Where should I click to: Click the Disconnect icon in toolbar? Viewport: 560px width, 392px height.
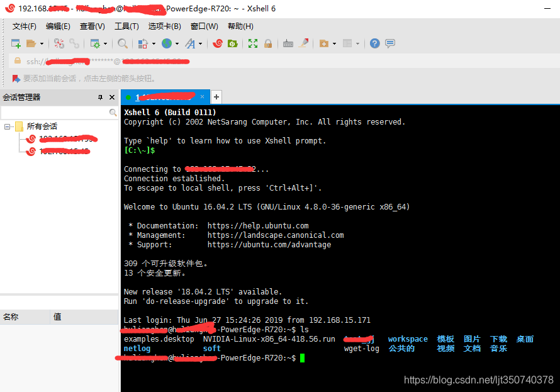click(59, 43)
